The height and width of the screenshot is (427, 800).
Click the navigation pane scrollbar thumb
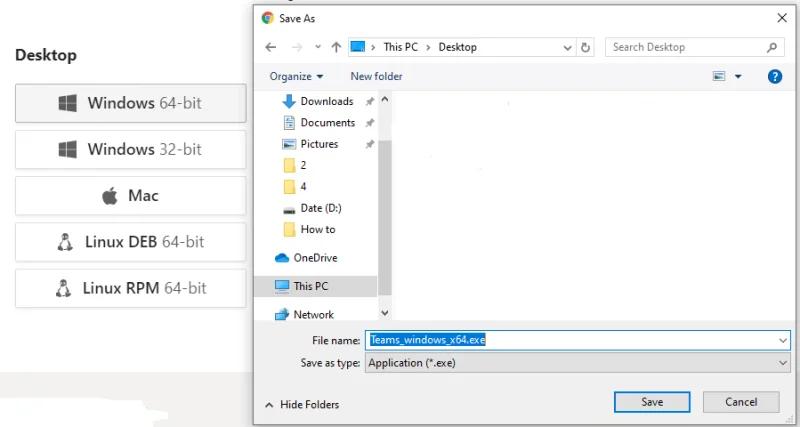click(385, 218)
